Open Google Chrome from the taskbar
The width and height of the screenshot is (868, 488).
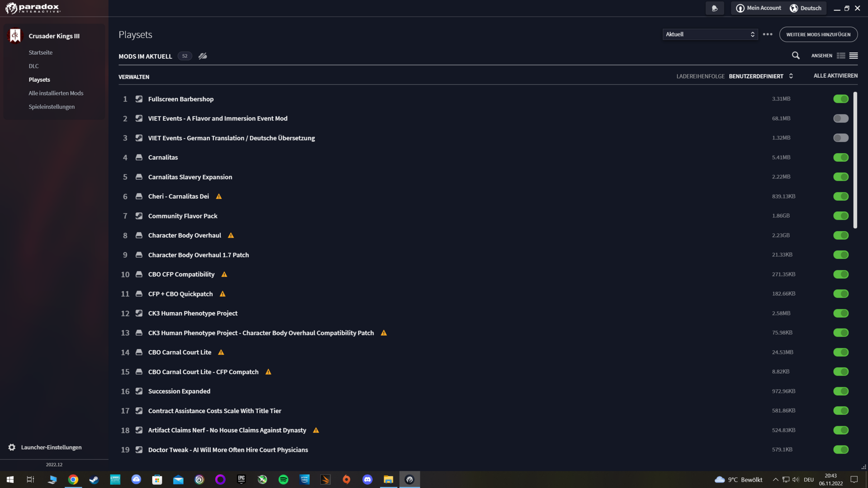(x=73, y=479)
